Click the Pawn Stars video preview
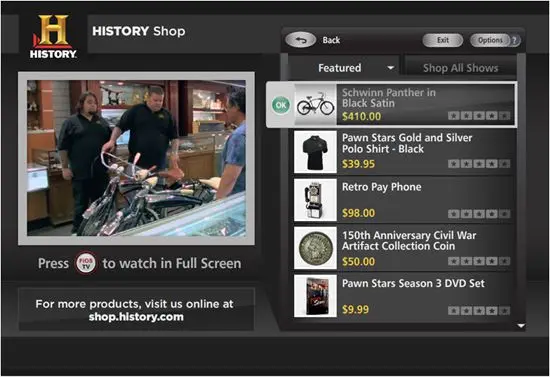 click(136, 158)
